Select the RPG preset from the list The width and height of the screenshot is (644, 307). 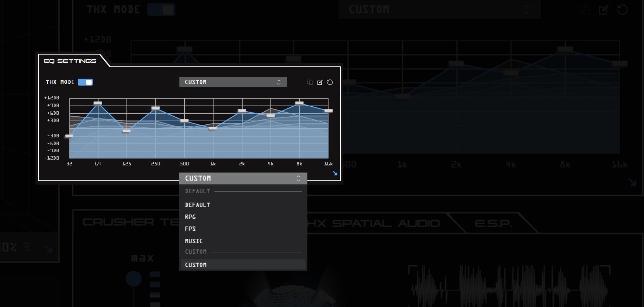pos(191,217)
